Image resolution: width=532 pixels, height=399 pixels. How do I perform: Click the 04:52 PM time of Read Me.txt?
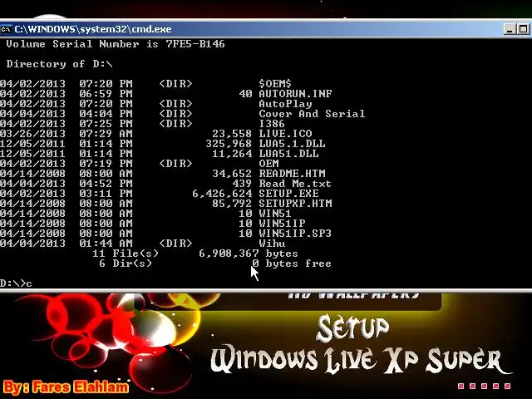click(106, 184)
